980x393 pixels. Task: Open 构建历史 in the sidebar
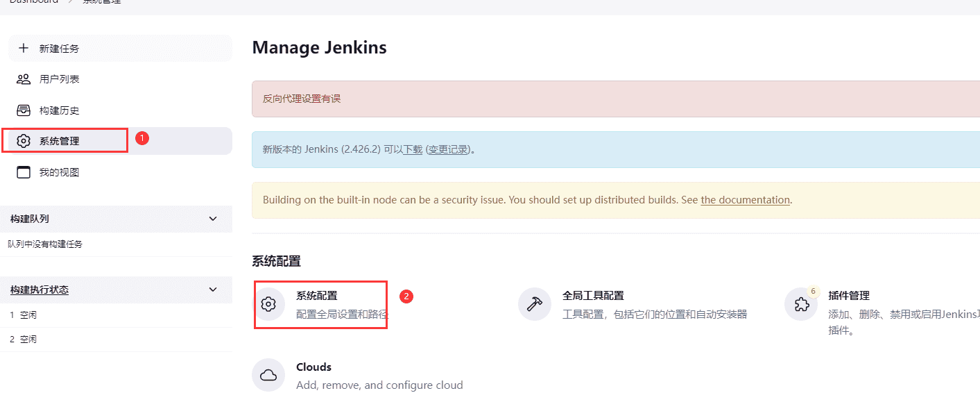[120, 110]
